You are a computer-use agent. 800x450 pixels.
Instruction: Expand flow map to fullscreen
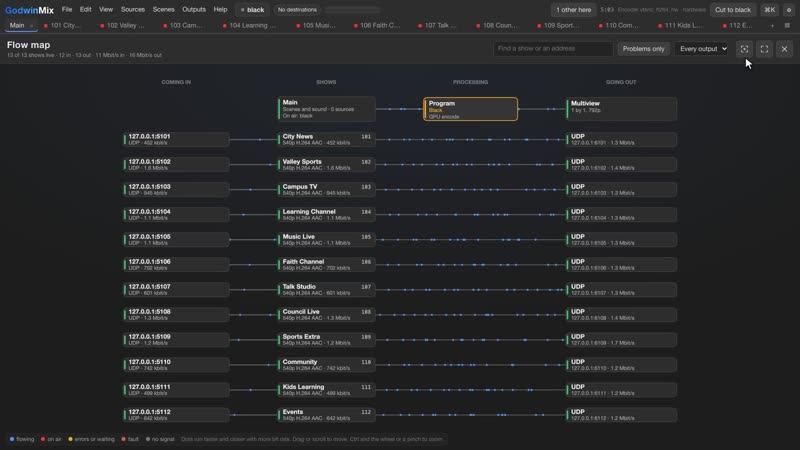pos(764,49)
